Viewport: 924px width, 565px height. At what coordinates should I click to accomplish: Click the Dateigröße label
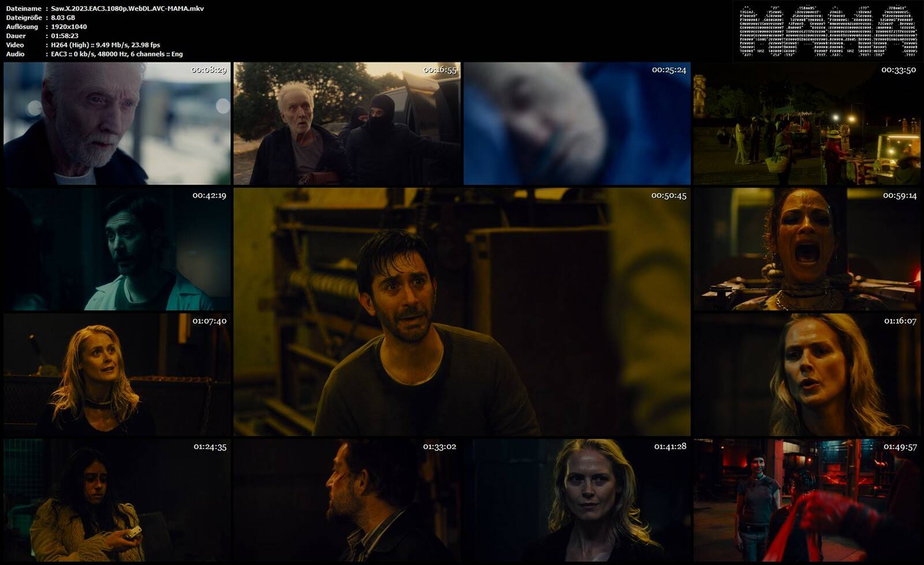pos(24,18)
